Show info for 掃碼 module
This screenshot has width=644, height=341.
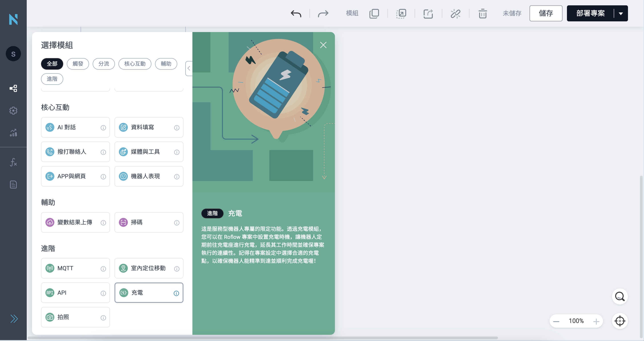(177, 223)
